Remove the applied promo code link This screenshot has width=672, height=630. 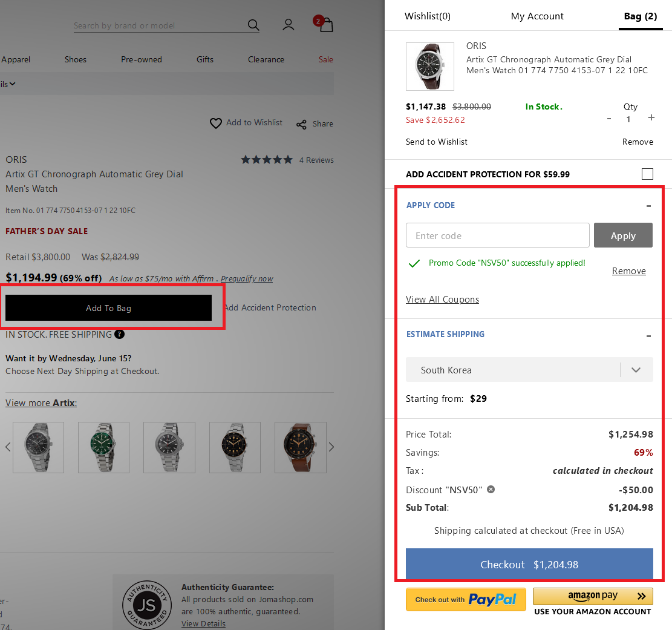coord(628,271)
